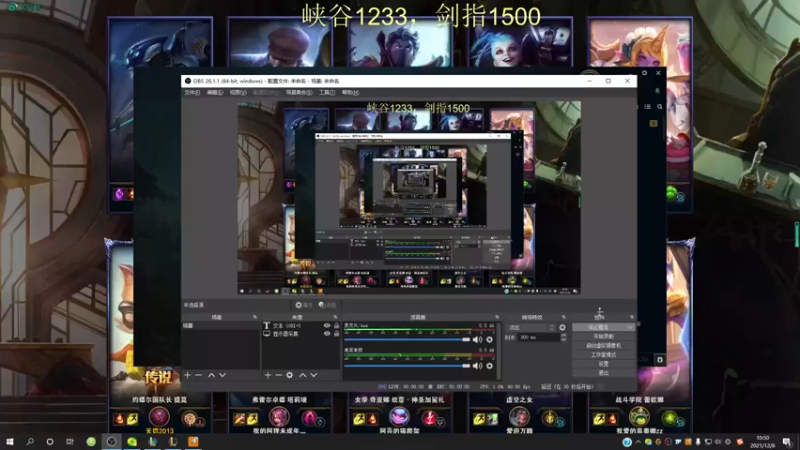Open the 淡出 transition dropdown
Image resolution: width=800 pixels, height=450 pixels.
click(531, 328)
